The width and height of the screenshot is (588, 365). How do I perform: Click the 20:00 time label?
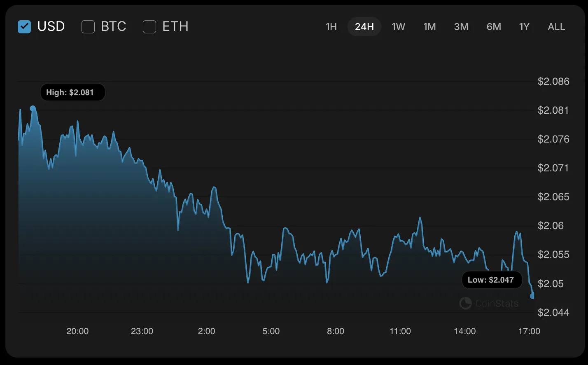(77, 331)
